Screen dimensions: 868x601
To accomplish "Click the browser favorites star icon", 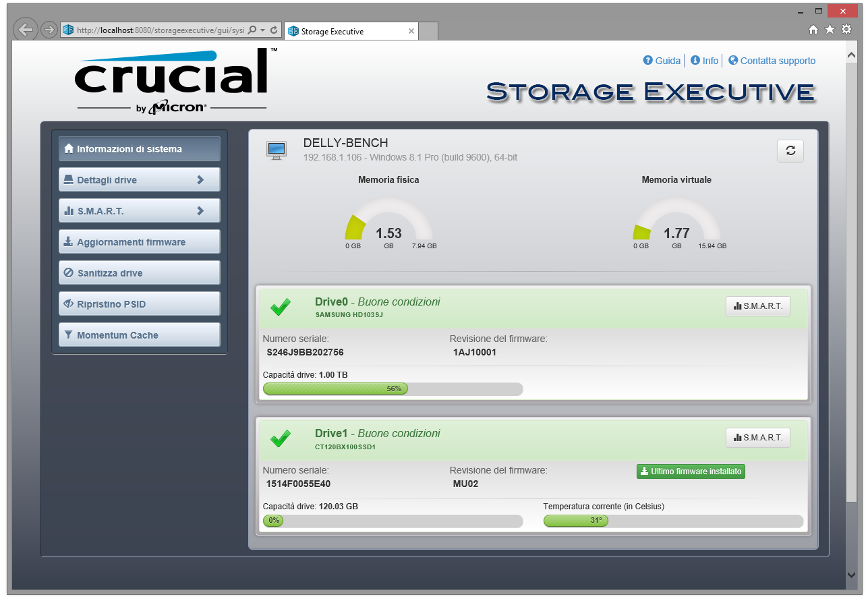I will [830, 30].
